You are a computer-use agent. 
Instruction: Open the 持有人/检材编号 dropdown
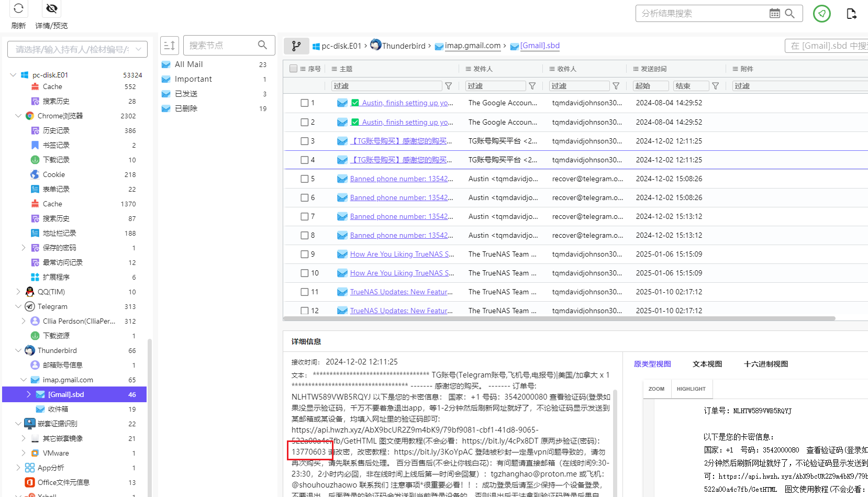77,49
